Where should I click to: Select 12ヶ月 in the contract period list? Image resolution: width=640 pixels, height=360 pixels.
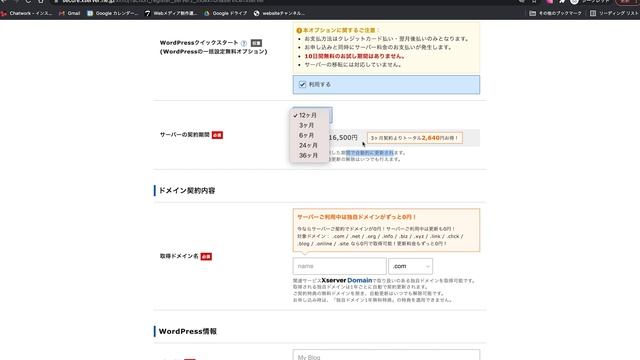coord(308,116)
